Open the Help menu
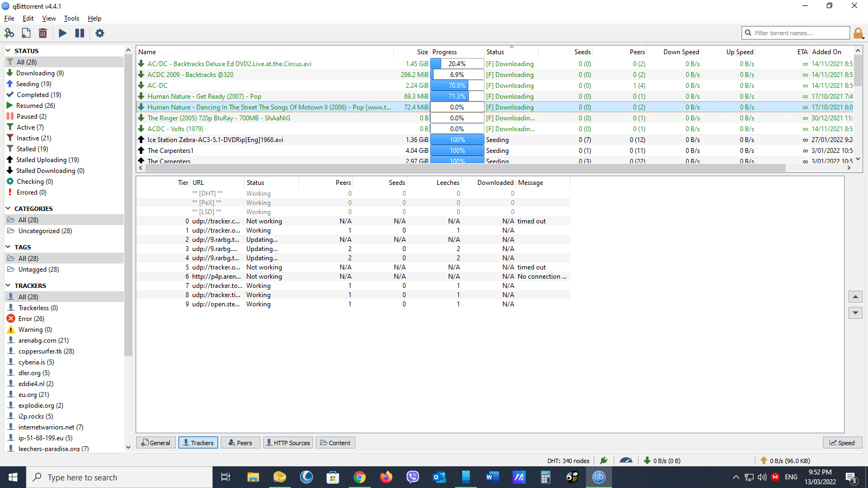Screen dimensions: 868x488 (x=94, y=18)
